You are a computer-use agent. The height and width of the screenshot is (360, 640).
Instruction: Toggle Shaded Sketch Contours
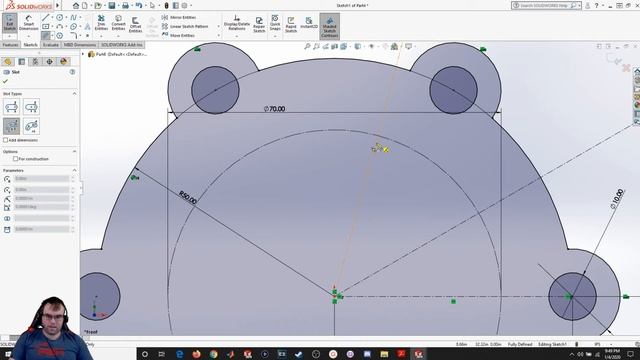click(x=329, y=26)
